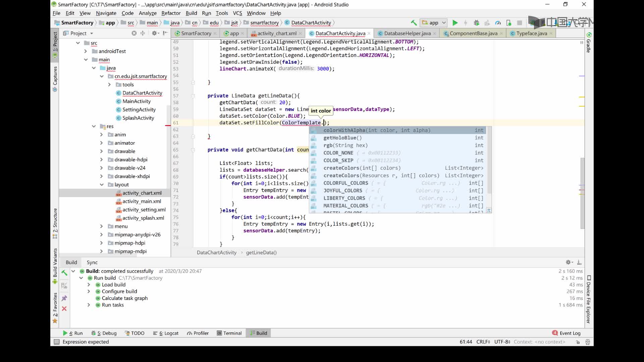Open the Profiler tool window

coord(198,333)
